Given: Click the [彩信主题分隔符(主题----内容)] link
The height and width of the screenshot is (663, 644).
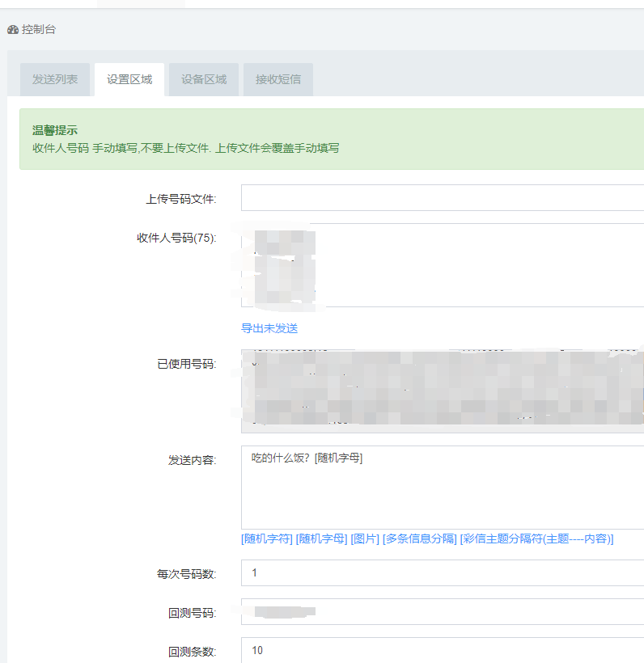Looking at the screenshot, I should point(536,538).
